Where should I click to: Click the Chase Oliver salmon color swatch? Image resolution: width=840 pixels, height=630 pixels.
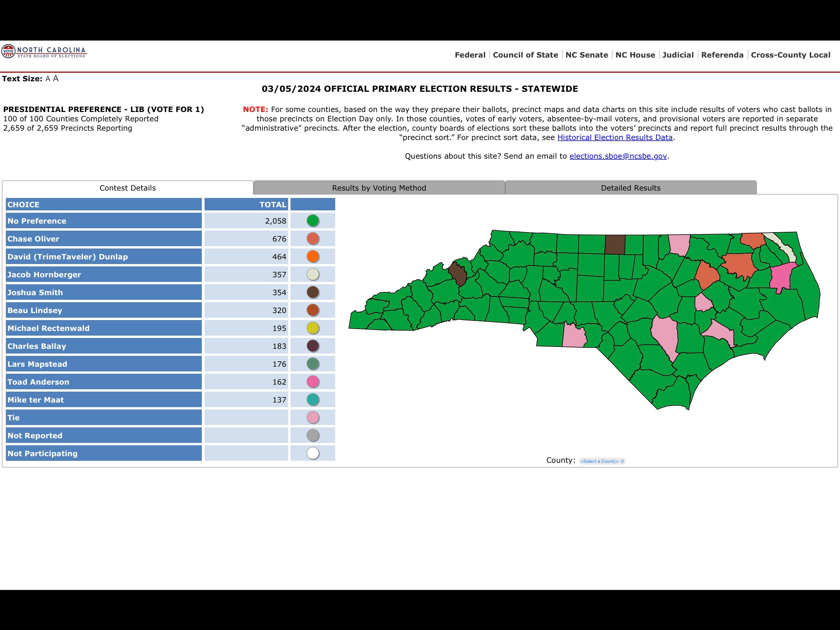[313, 239]
